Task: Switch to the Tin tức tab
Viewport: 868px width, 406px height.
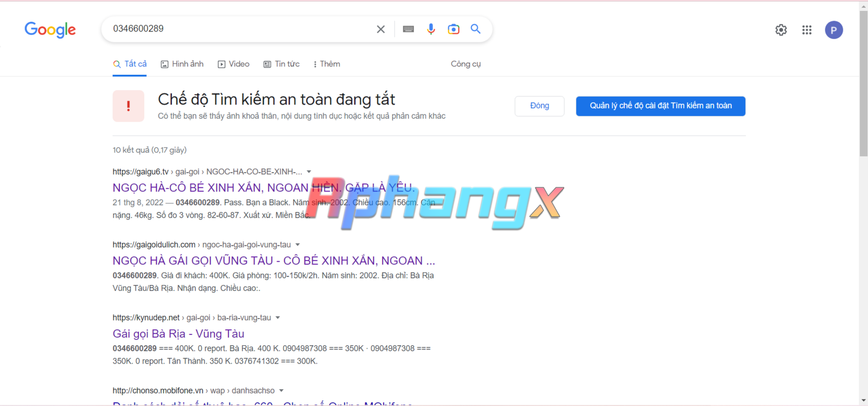Action: 282,64
